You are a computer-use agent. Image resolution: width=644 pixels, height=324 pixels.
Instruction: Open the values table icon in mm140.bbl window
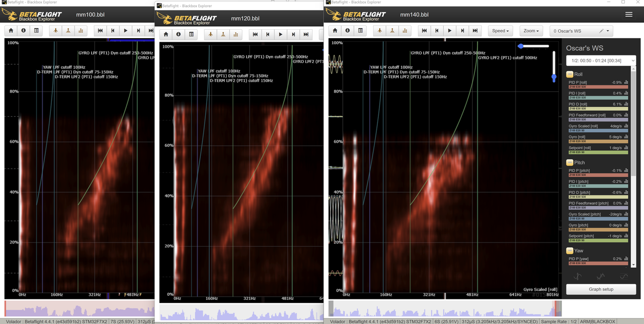tap(360, 31)
